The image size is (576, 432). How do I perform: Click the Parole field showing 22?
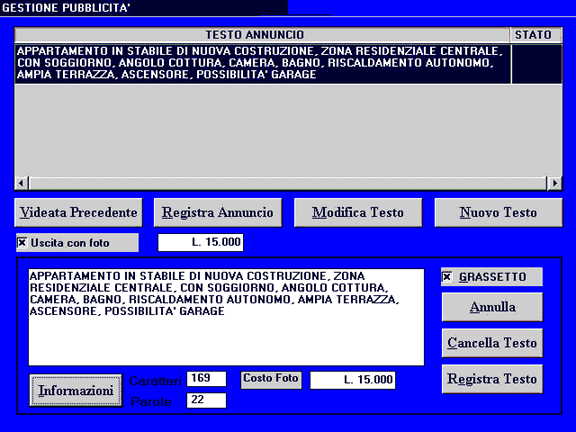click(x=206, y=400)
